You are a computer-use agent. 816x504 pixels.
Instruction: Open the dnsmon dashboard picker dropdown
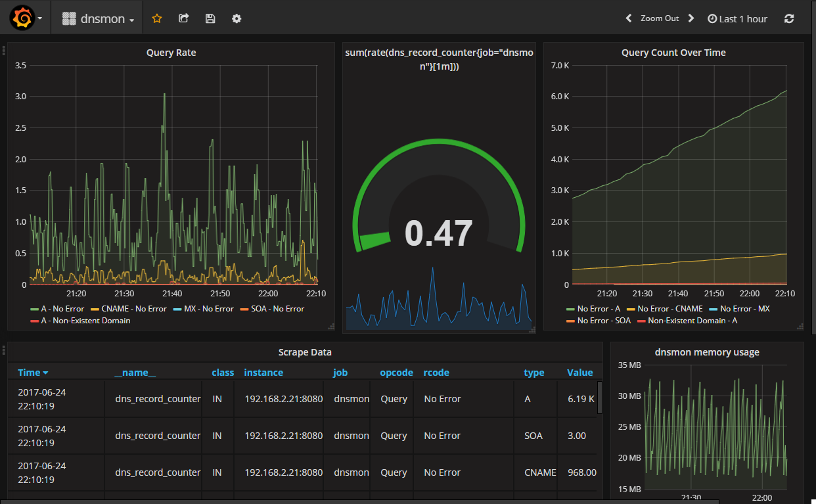click(99, 19)
